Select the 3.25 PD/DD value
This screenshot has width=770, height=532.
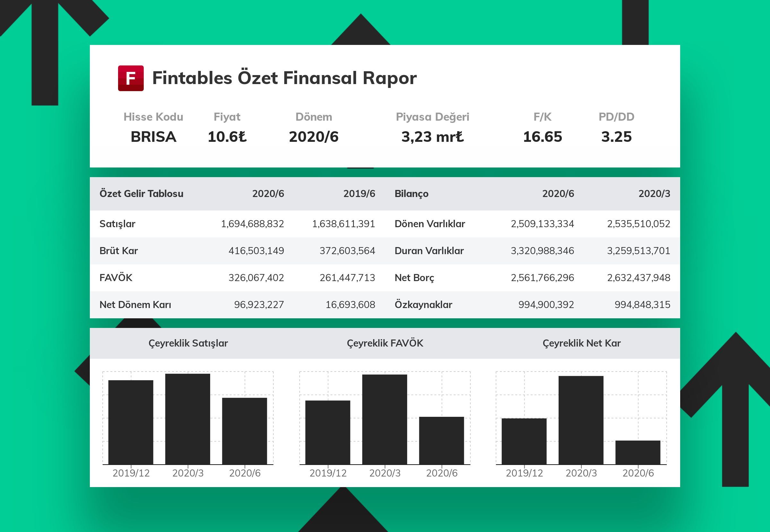coord(616,137)
